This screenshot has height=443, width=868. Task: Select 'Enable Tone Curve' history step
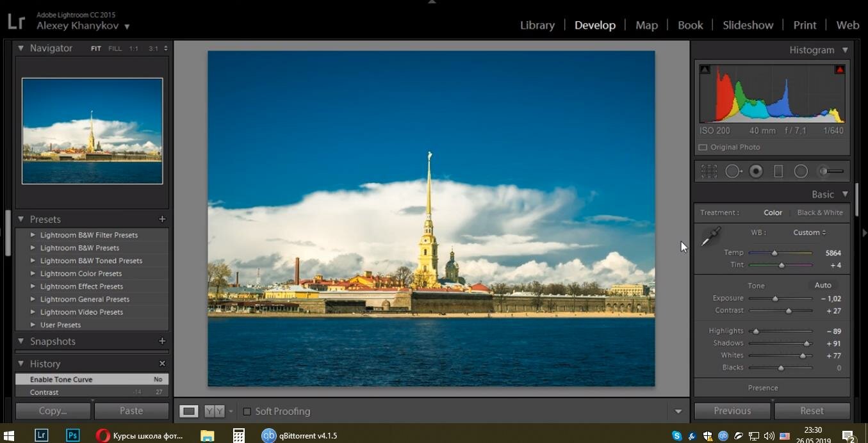tap(92, 380)
